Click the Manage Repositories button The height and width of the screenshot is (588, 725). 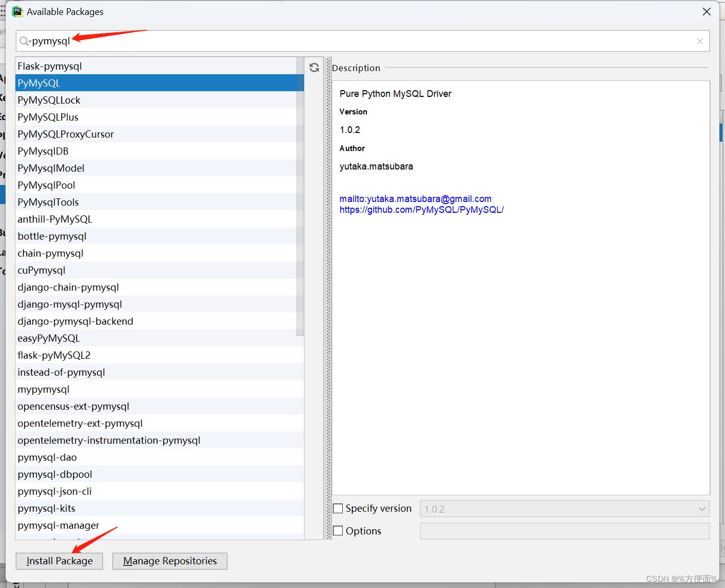coord(170,561)
